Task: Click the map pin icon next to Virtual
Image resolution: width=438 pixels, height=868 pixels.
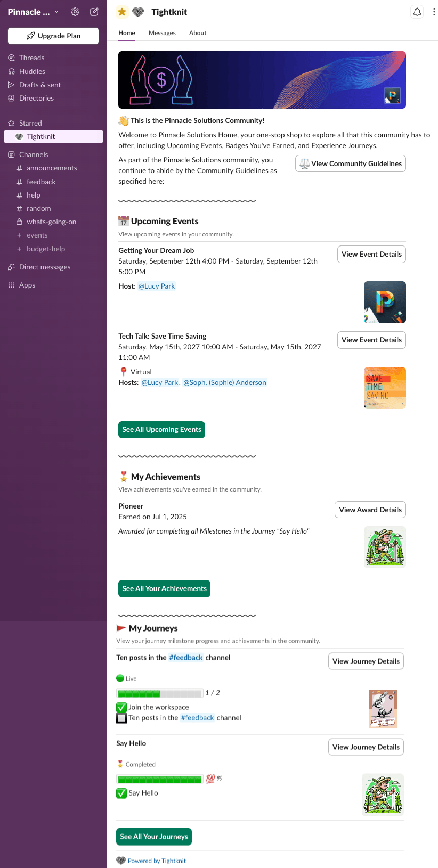Action: coord(124,372)
